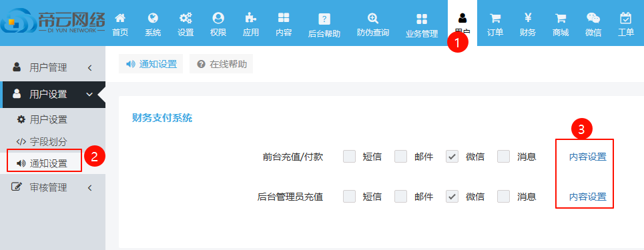Open the 工单 calendar-check icon
This screenshot has width=644, height=250.
625,17
